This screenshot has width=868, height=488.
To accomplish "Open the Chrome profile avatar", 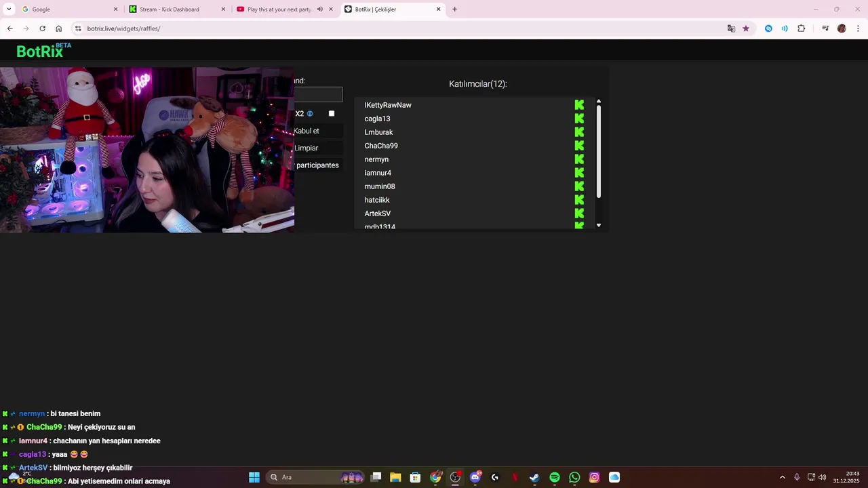I will pos(842,28).
